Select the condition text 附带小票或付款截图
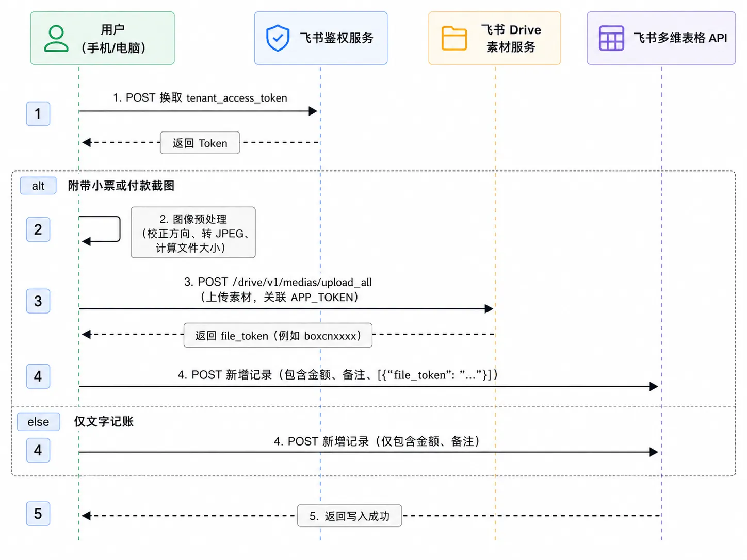747x560 pixels. [121, 186]
